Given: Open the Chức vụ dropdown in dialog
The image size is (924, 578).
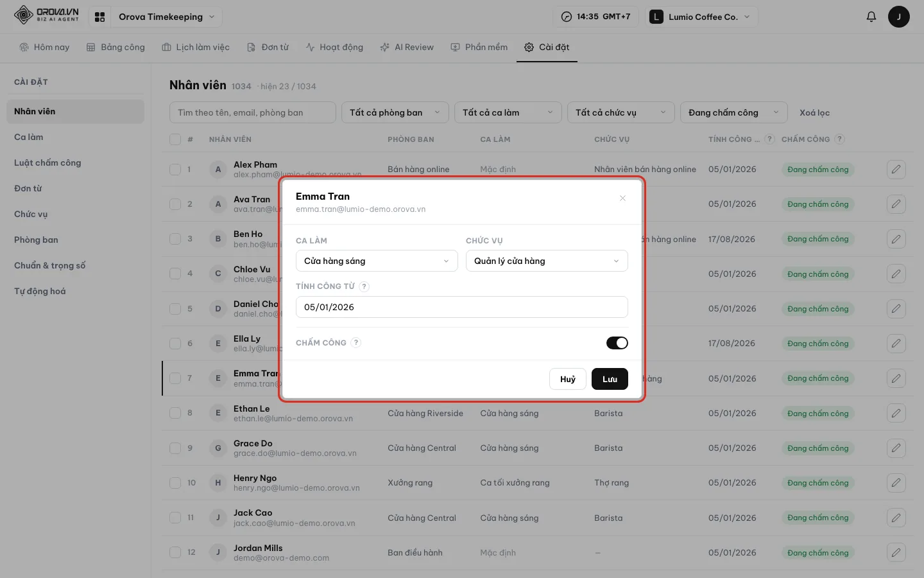Looking at the screenshot, I should tap(547, 261).
